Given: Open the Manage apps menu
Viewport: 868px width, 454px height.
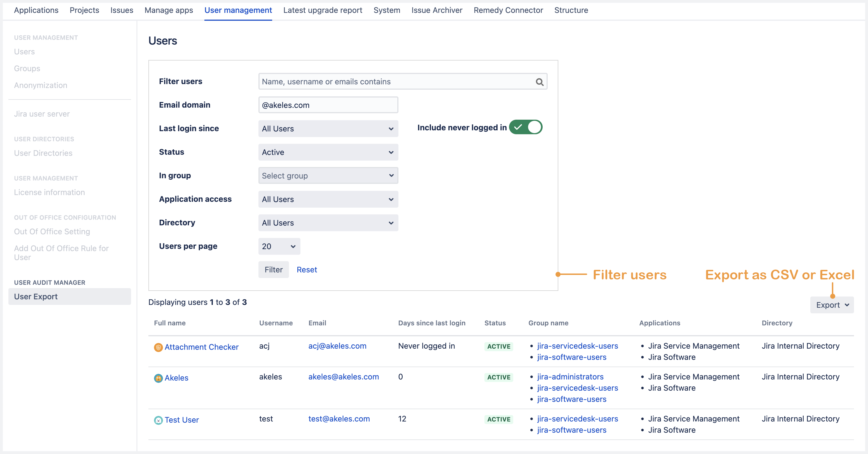Looking at the screenshot, I should (168, 10).
